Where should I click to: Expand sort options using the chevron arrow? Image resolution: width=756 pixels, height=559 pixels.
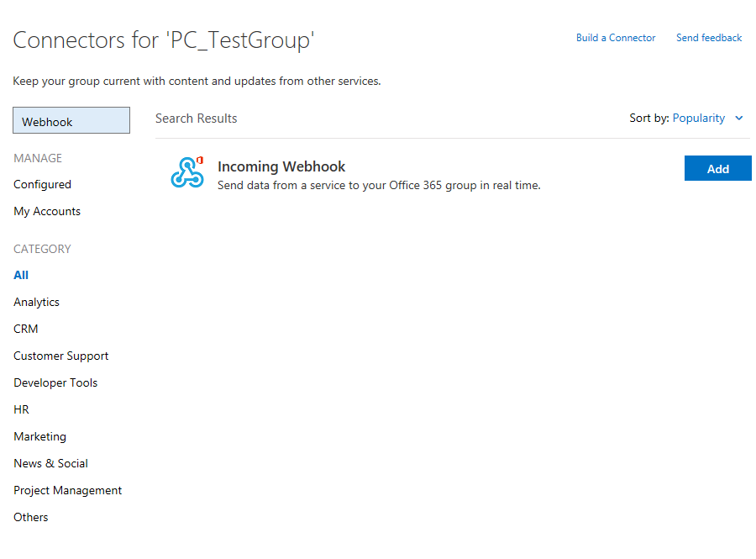pyautogui.click(x=739, y=119)
